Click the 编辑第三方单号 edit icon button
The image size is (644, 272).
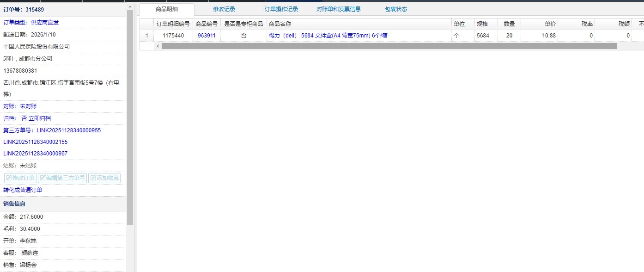pyautogui.click(x=62, y=178)
